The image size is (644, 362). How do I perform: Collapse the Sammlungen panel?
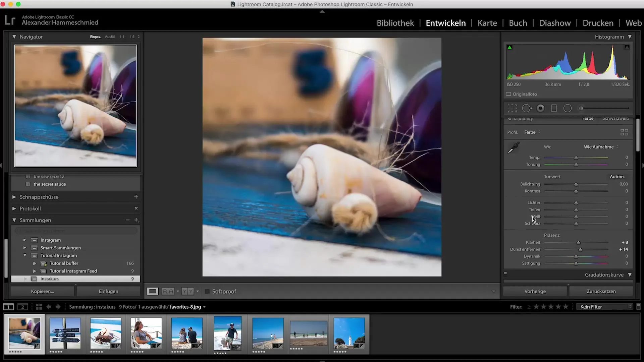14,220
